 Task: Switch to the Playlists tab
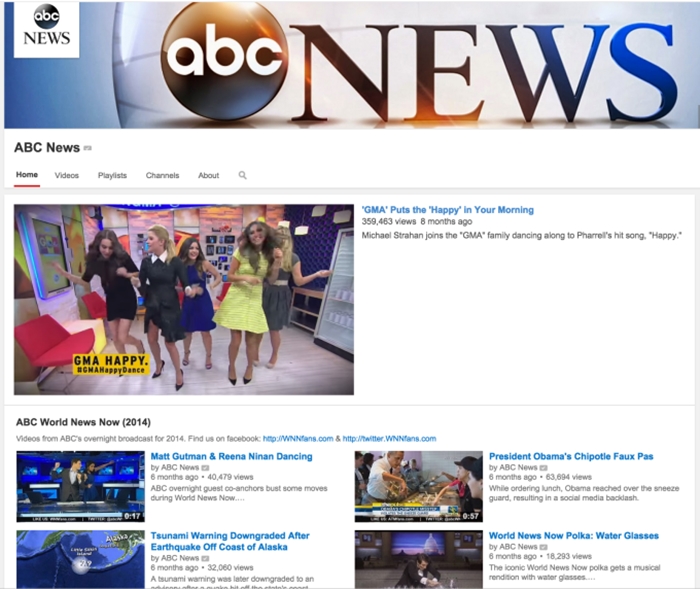pos(112,175)
